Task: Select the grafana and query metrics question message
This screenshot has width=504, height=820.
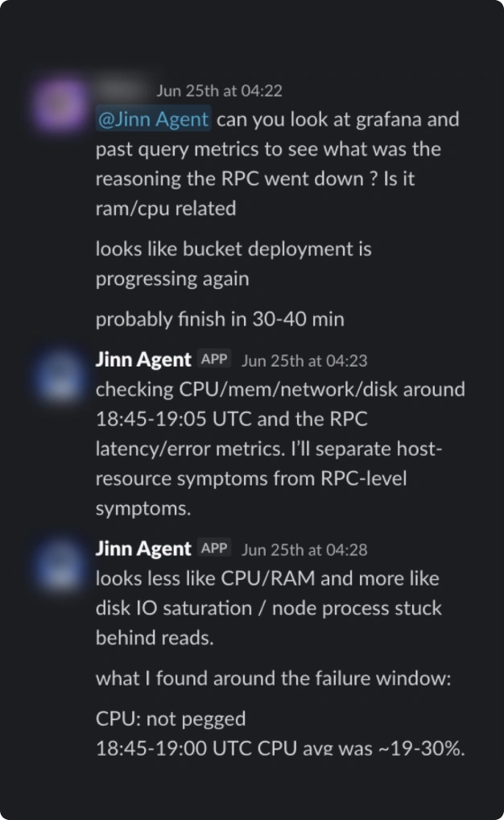Action: [278, 164]
